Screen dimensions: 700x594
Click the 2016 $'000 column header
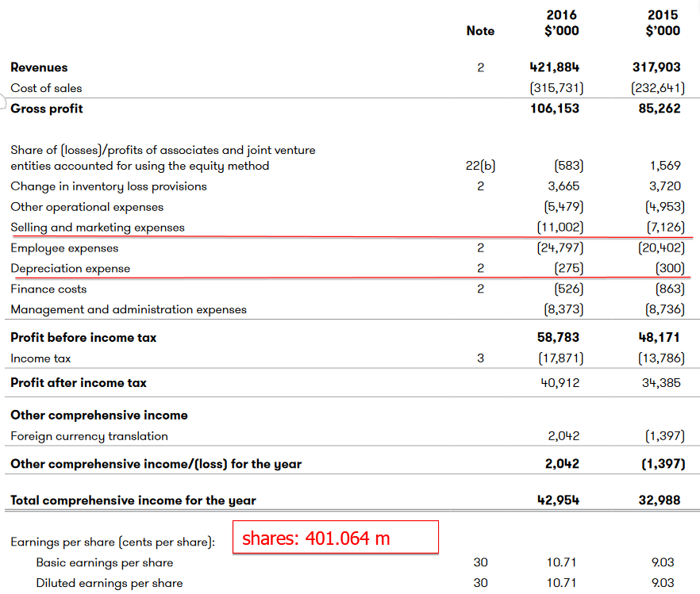click(561, 23)
